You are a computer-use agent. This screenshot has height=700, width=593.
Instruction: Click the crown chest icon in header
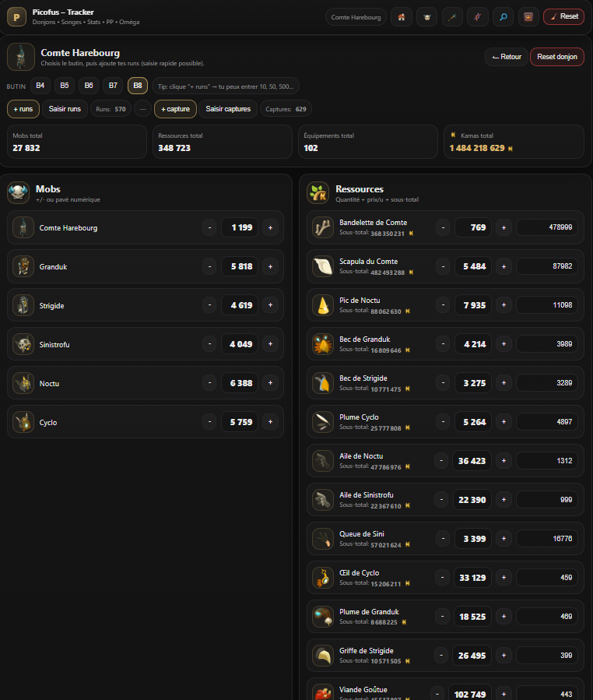tap(528, 17)
